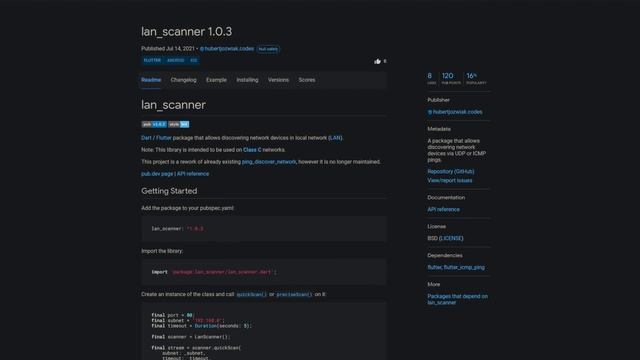Show the Scores tab

[307, 80]
